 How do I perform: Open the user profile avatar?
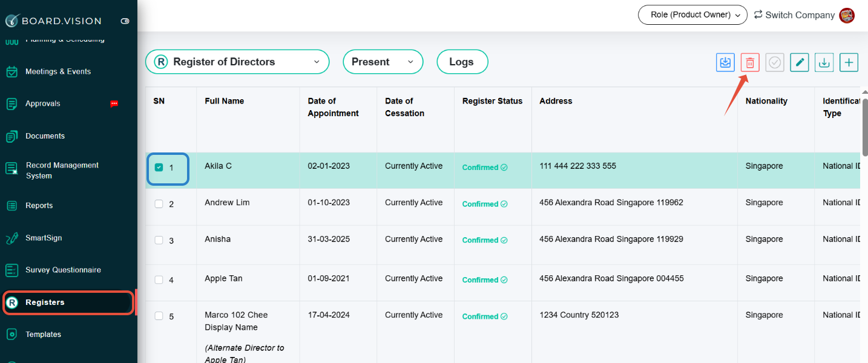click(847, 15)
